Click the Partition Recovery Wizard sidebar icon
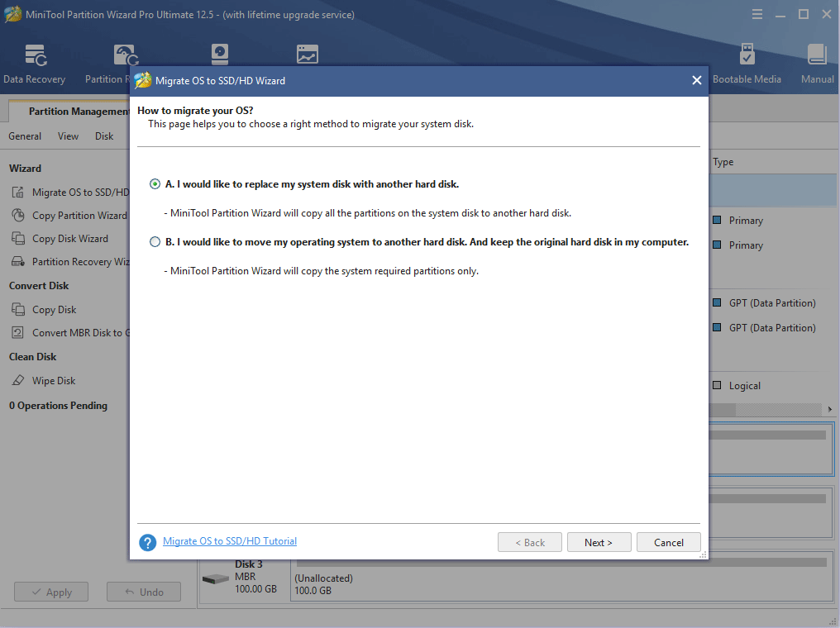The width and height of the screenshot is (840, 628). [x=17, y=261]
